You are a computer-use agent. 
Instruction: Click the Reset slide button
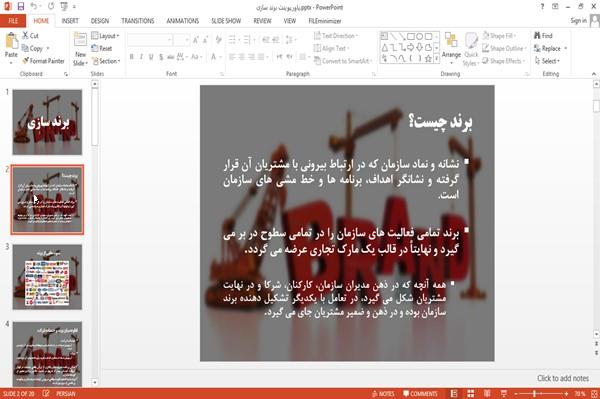(102, 48)
